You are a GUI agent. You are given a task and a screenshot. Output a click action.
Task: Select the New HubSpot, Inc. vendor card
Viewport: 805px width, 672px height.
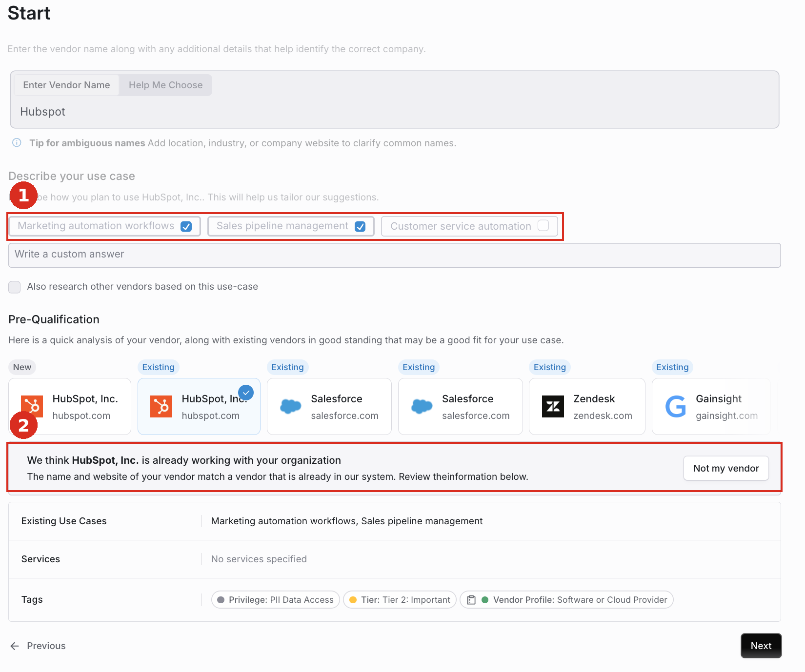pyautogui.click(x=70, y=406)
